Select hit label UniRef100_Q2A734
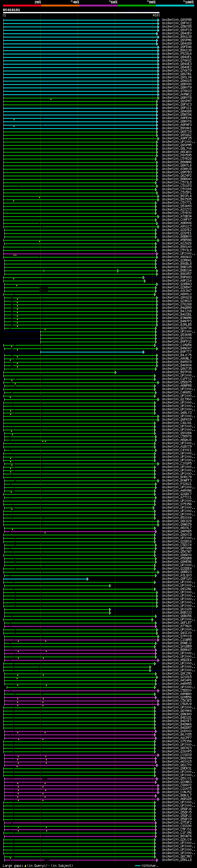The image size is (197, 868). pos(177,328)
